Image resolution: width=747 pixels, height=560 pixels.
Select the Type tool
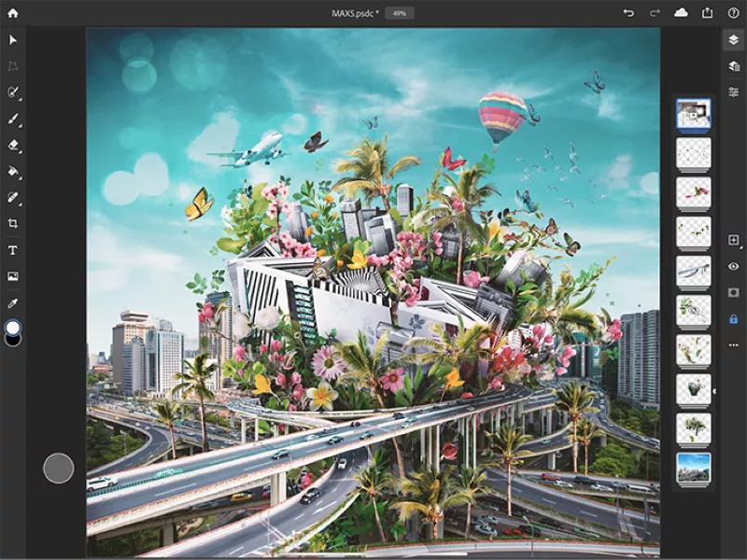click(13, 250)
